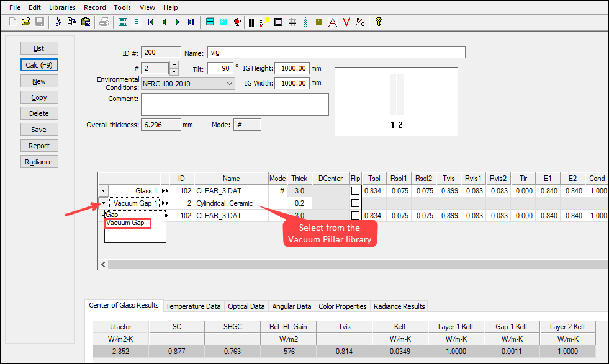This screenshot has height=364, width=609.
Task: Switch to the Temperature Data tab
Action: coord(193,306)
